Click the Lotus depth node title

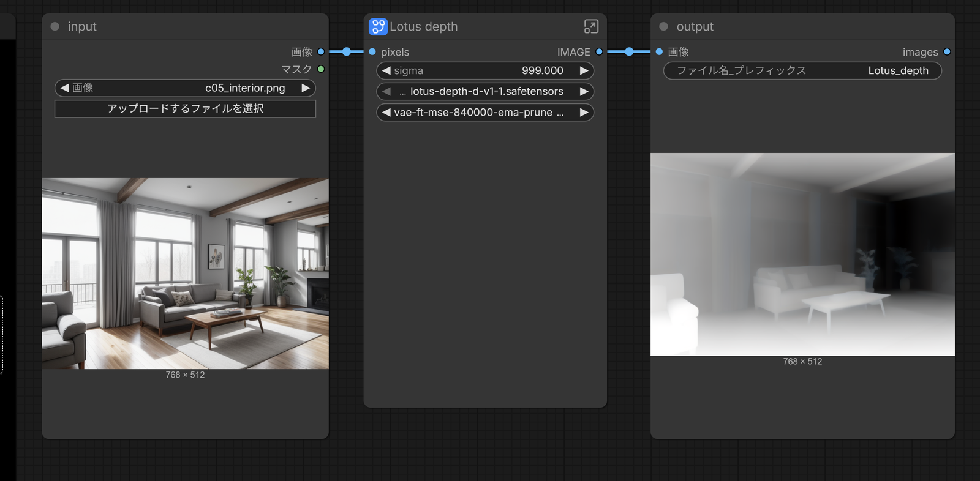[x=424, y=26]
